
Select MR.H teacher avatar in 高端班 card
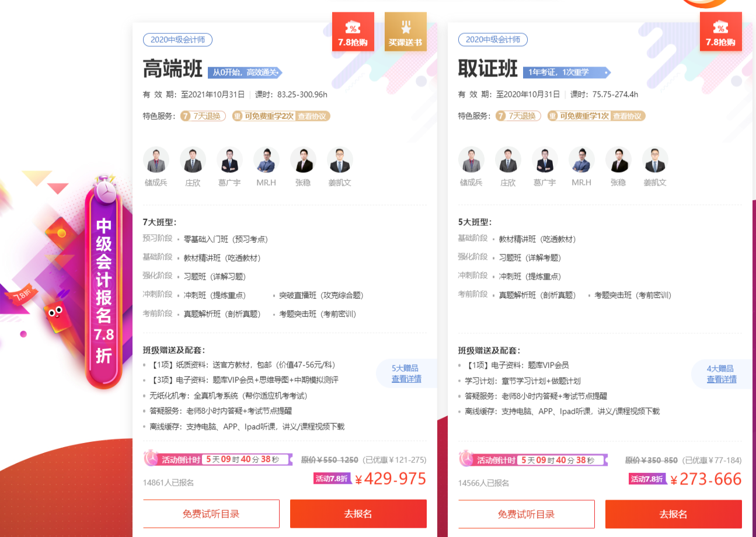pyautogui.click(x=266, y=160)
